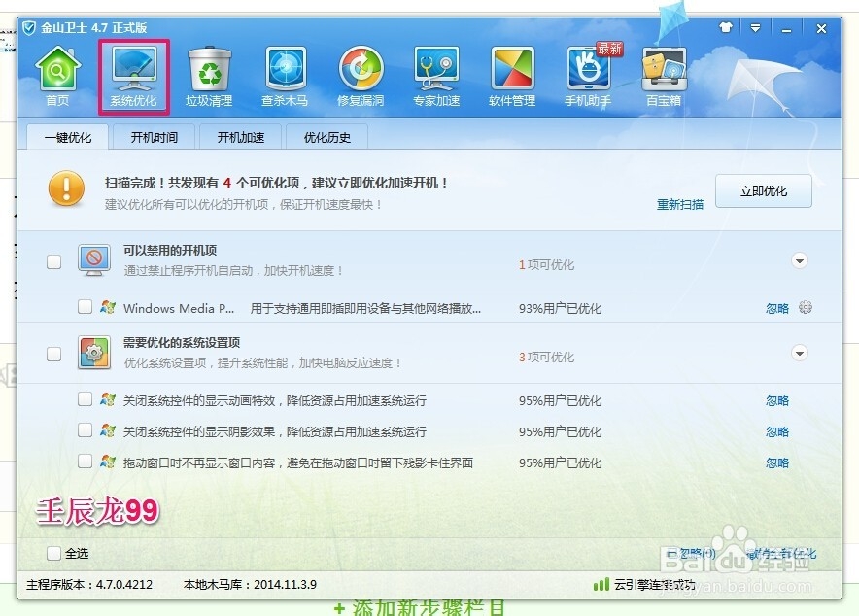The image size is (859, 616).
Task: Open 修复漏洞 vulnerability repair
Action: [360, 73]
